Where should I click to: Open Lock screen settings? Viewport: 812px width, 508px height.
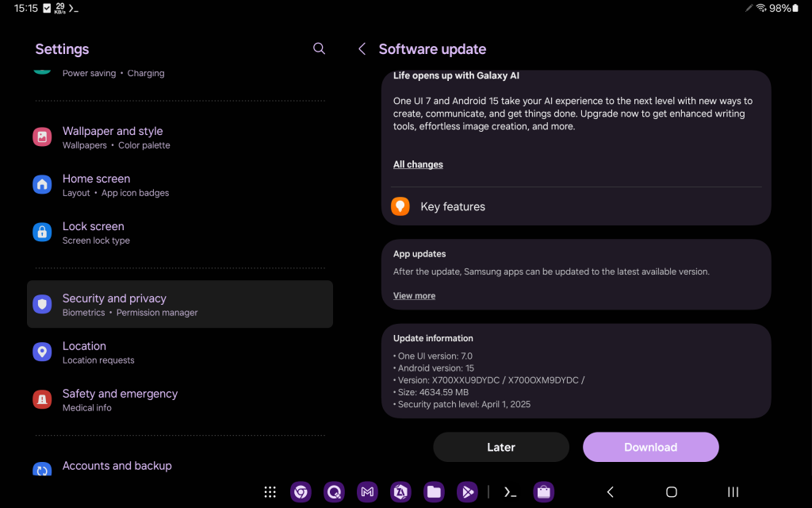click(x=180, y=233)
